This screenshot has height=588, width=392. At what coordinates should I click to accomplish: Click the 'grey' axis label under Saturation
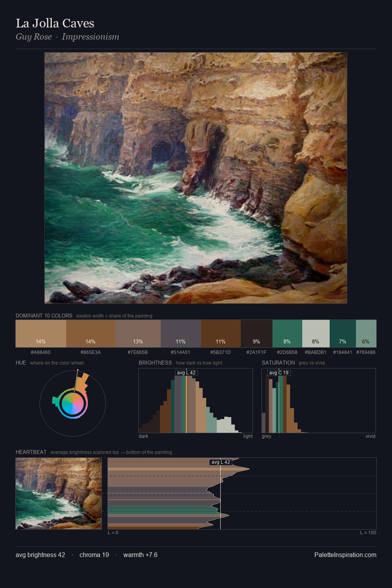tap(267, 436)
